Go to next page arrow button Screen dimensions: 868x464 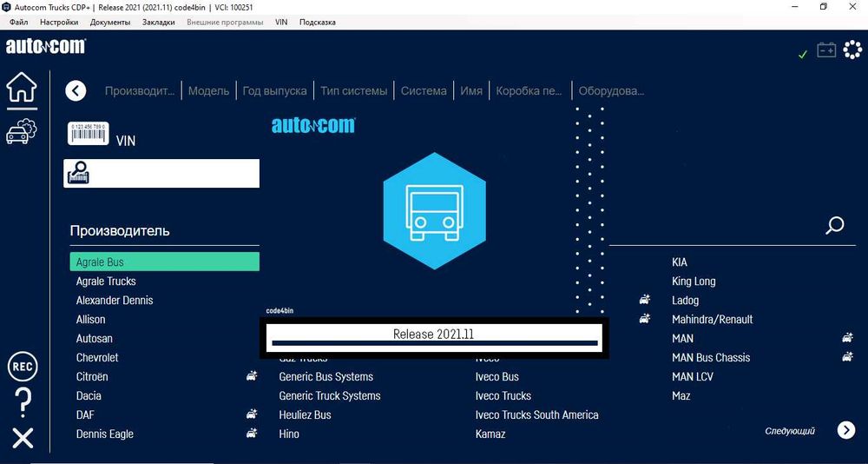click(845, 430)
